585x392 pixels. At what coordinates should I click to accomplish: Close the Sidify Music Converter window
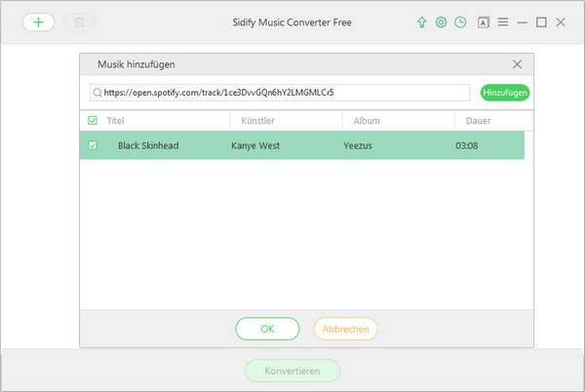561,22
